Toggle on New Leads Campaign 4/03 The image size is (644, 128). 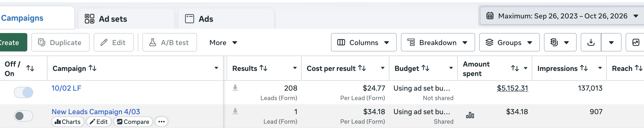point(23,116)
